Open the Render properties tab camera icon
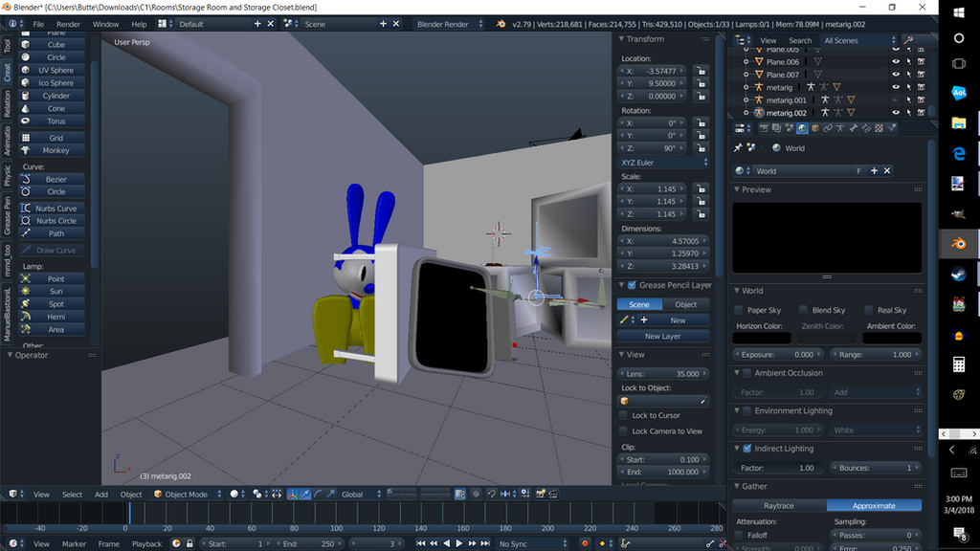The image size is (980, 551). click(764, 128)
